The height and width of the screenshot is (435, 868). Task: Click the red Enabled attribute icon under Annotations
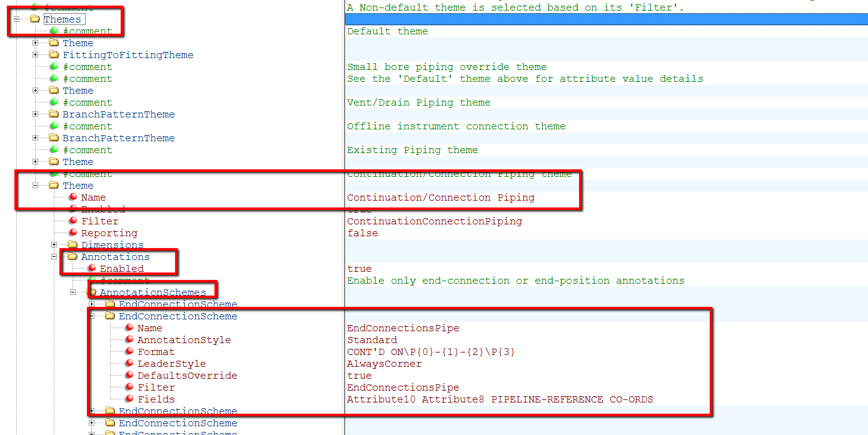(x=92, y=268)
